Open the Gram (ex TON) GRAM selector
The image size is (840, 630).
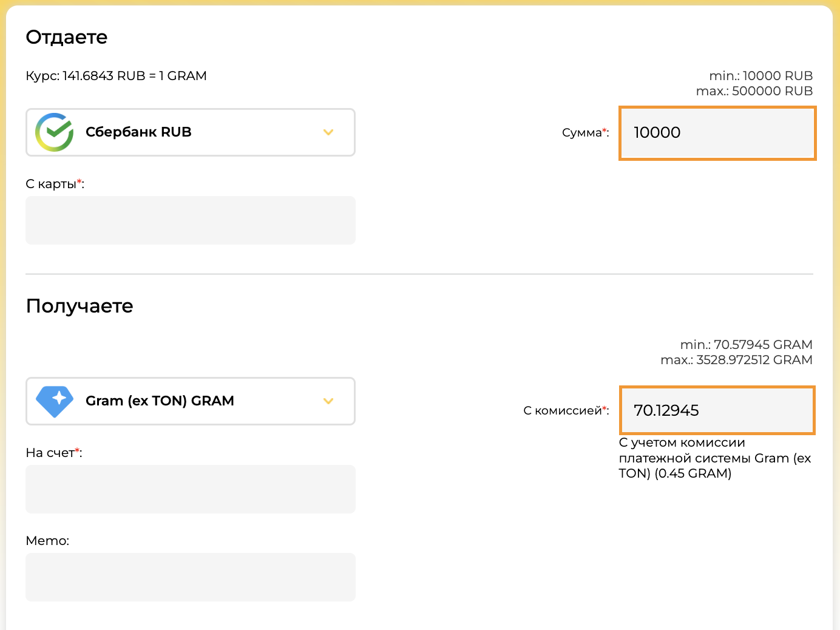191,401
